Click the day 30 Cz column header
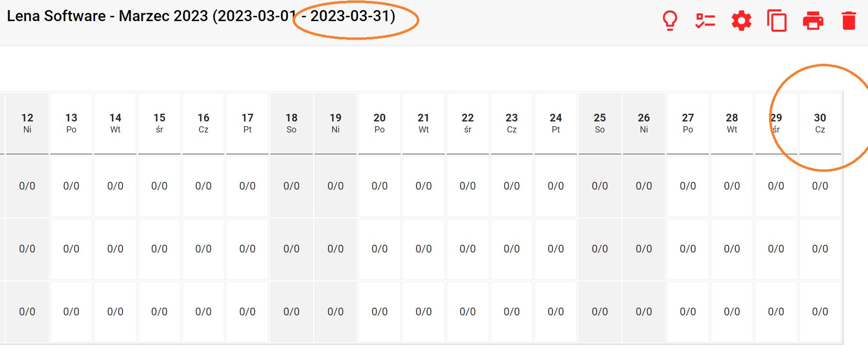The image size is (868, 359). coord(820,123)
